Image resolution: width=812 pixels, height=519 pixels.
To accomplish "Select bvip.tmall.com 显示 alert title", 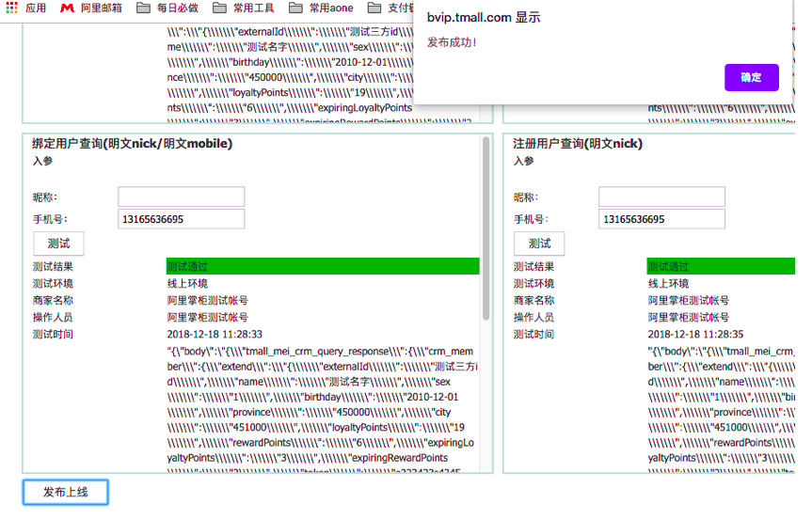I will (x=484, y=18).
